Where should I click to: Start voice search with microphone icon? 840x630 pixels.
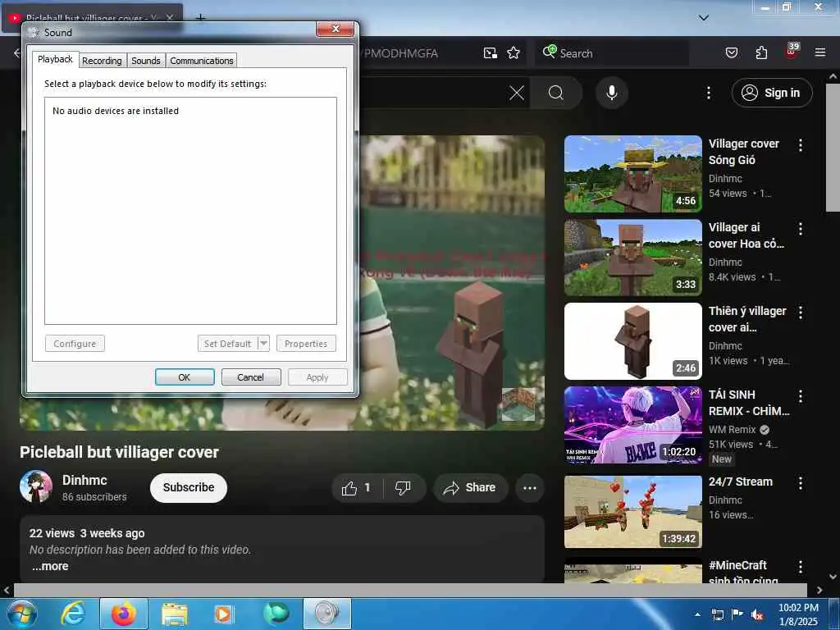point(611,93)
